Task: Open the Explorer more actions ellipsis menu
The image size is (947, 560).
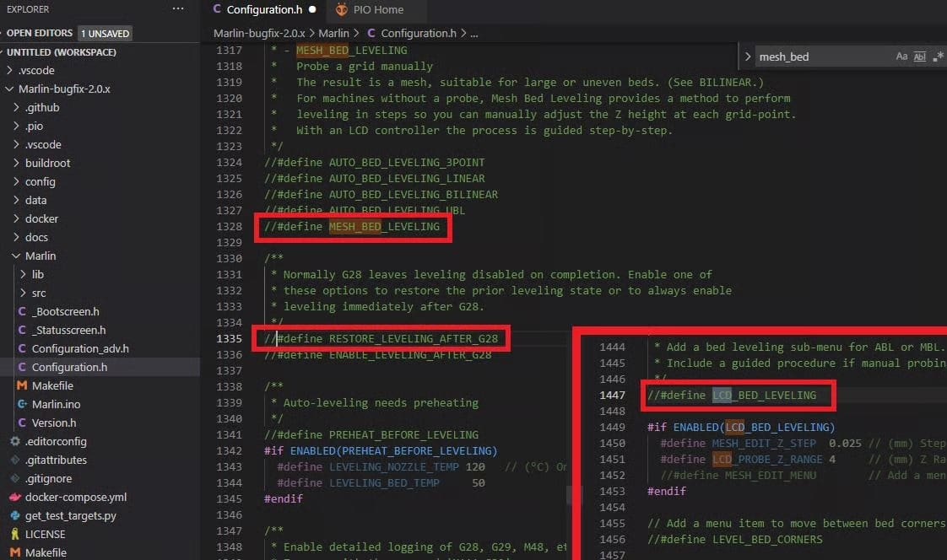Action: tap(177, 9)
